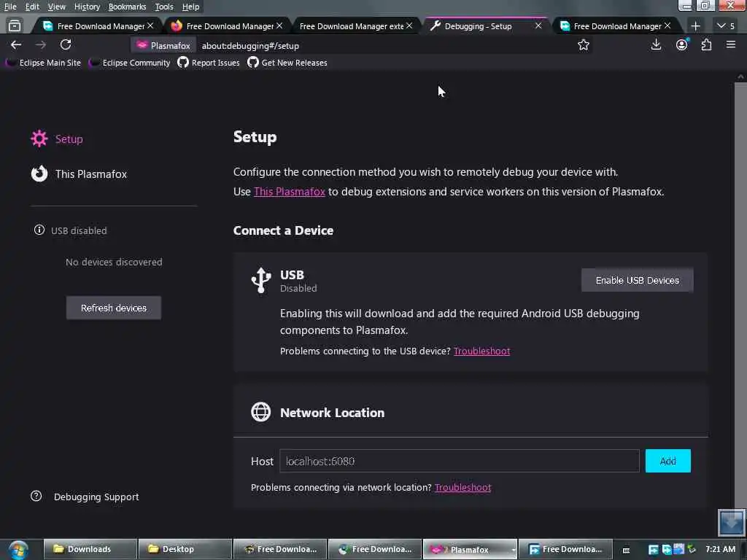The image size is (747, 560).
Task: Click the keyboard icon in system tray
Action: (x=626, y=550)
